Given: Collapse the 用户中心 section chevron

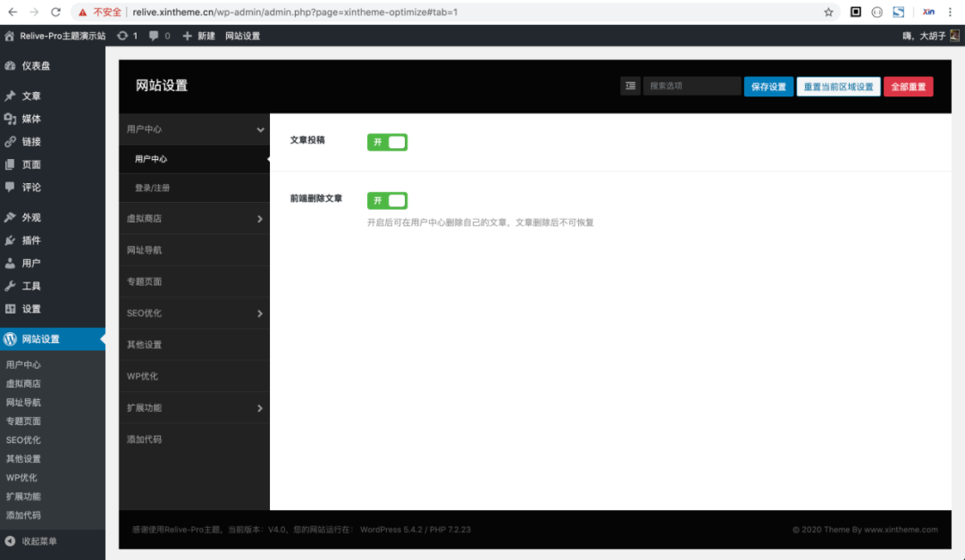Looking at the screenshot, I should point(259,129).
